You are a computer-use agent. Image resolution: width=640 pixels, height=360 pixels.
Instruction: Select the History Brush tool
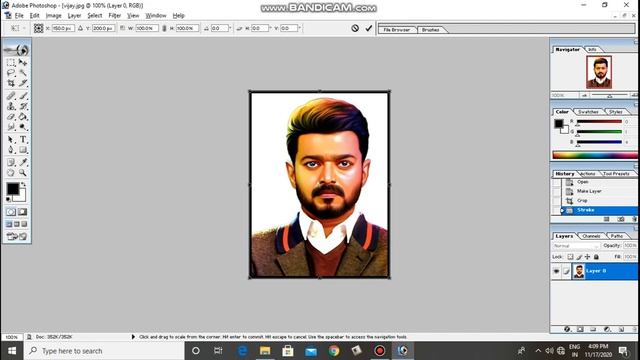click(23, 106)
